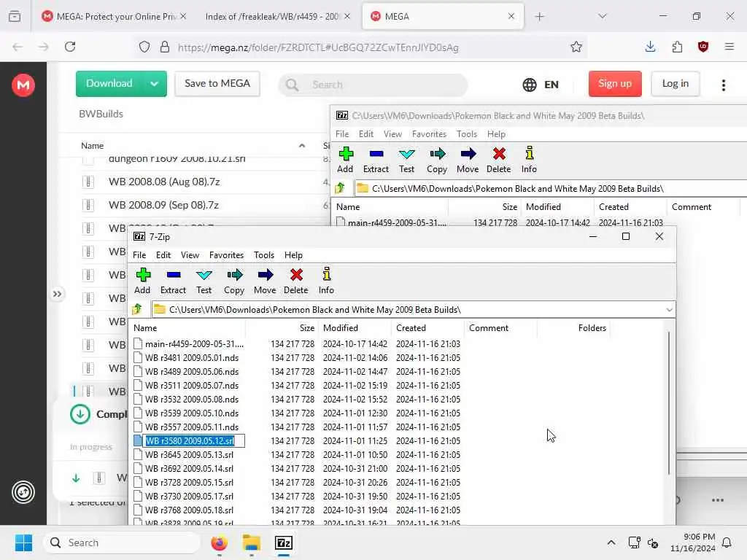This screenshot has height=560, width=747.
Task: Open Firefox extensions puzzle icon
Action: coord(677,47)
